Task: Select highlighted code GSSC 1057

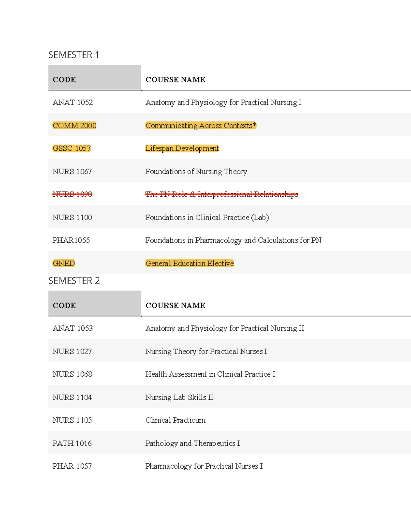Action: (72, 148)
